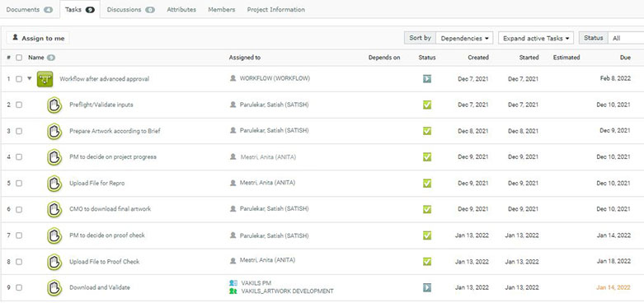
Task: Click the Feb 8, 2022 due date
Action: [615, 79]
